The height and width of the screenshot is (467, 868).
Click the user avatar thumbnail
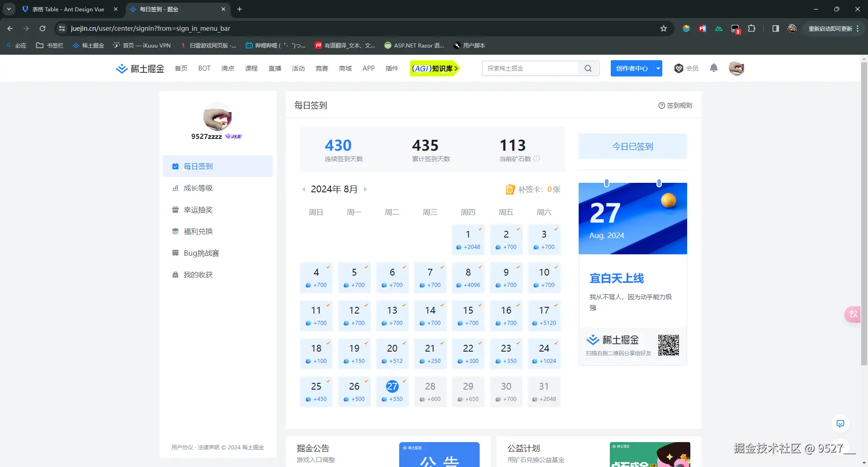point(736,68)
